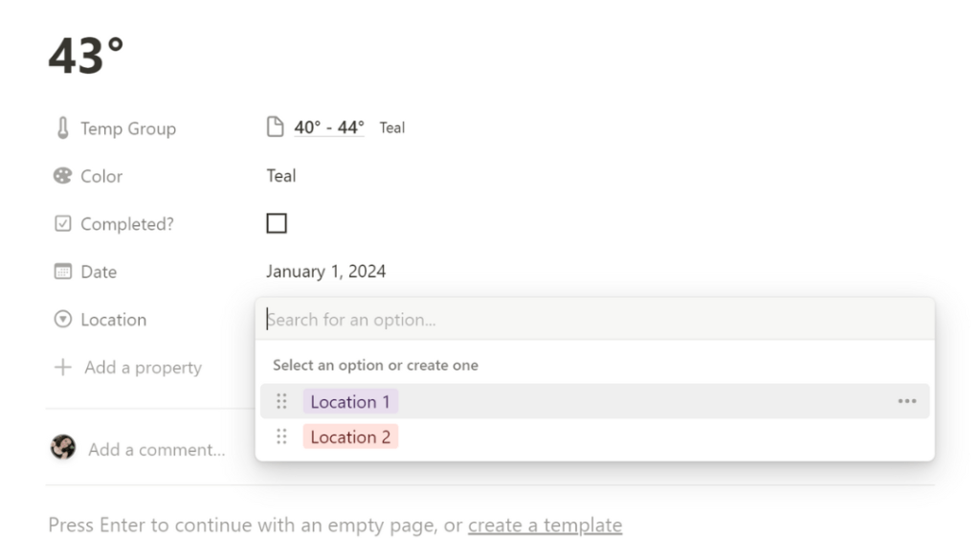Click the January 1, 2024 date value
980x559 pixels.
[x=325, y=272]
